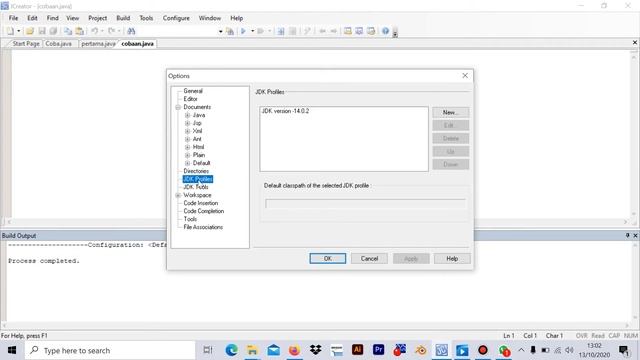Open Dropbox from the taskbar

click(316, 350)
